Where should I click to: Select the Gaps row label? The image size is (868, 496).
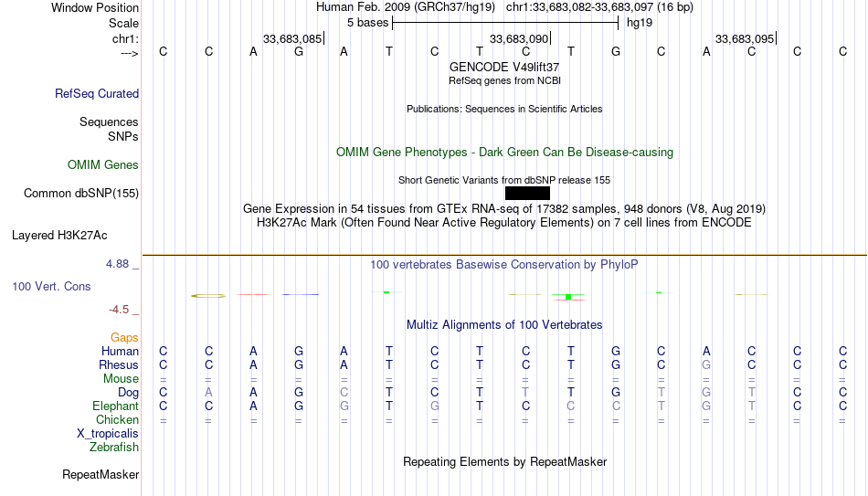coord(124,338)
